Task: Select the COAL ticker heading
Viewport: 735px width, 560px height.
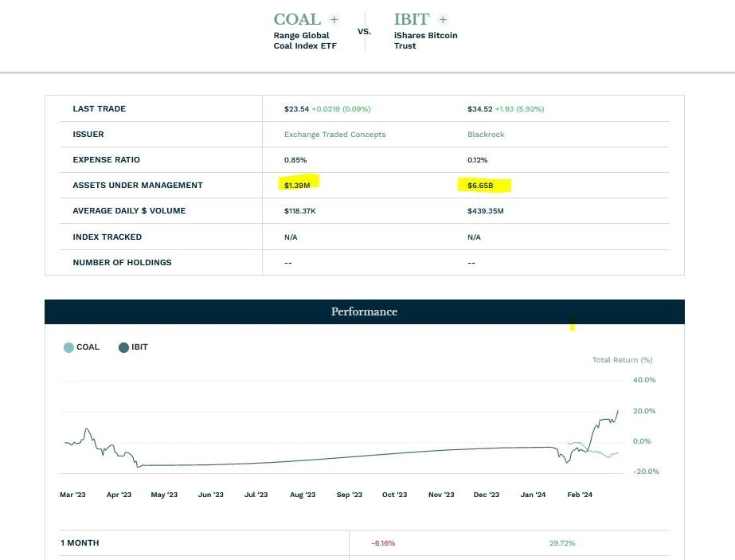Action: (x=298, y=19)
